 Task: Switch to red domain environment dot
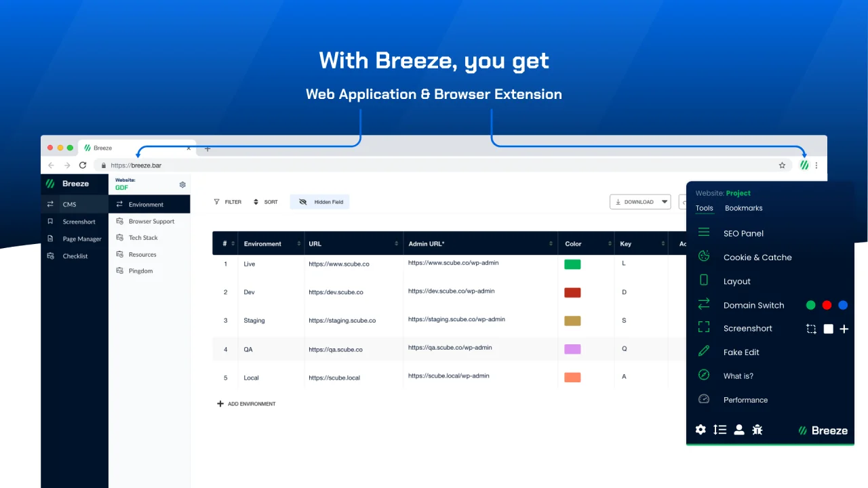tap(827, 305)
